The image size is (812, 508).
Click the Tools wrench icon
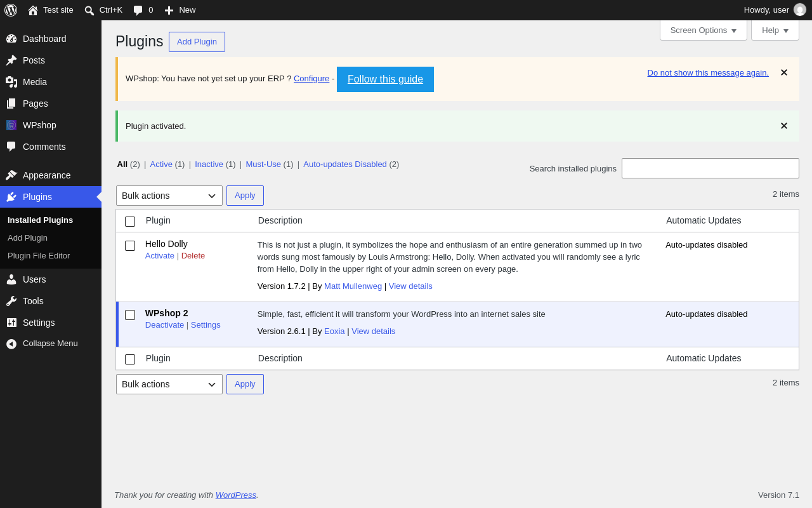[x=11, y=301]
